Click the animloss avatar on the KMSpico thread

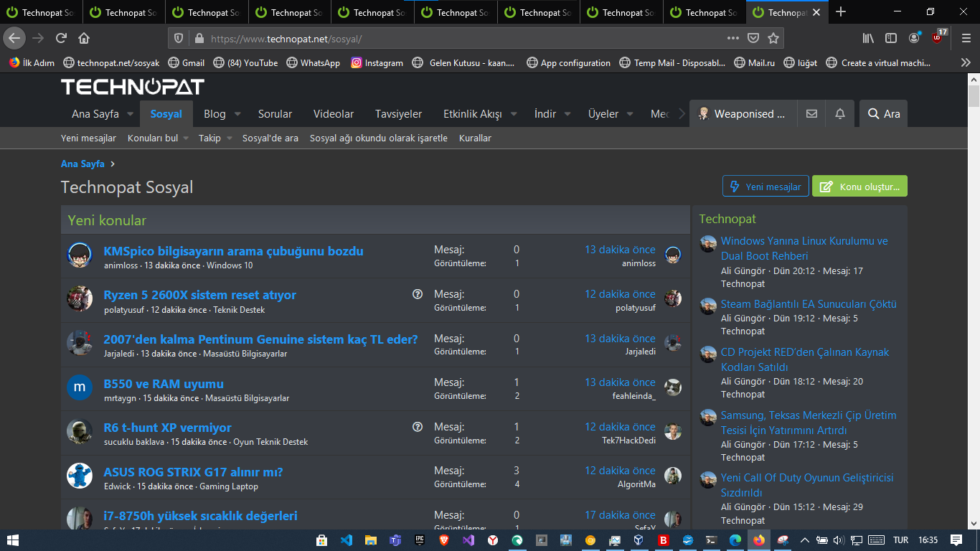[x=80, y=255]
